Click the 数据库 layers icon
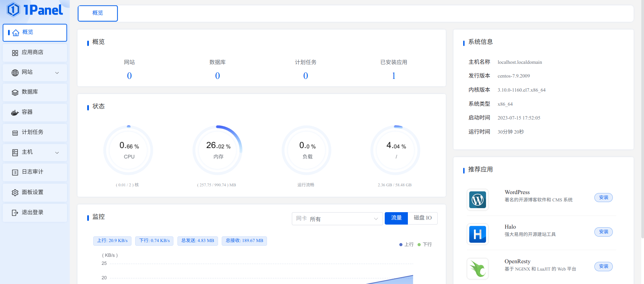Screen dimensions: 644x284 (x=15, y=92)
